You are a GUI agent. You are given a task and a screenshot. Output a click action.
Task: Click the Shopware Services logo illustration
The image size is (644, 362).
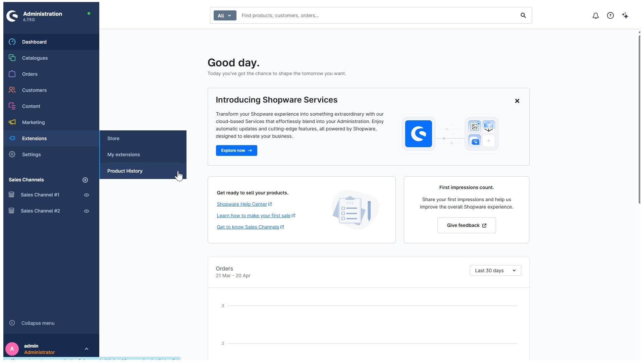(x=418, y=134)
